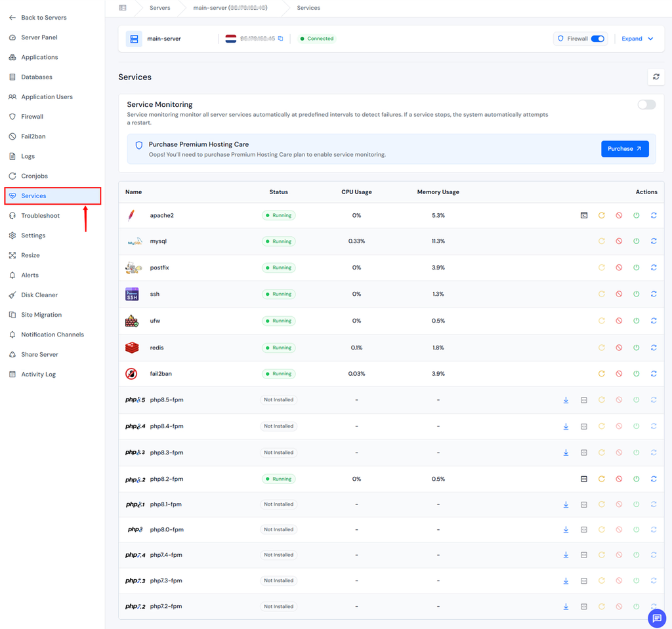Screen dimensions: 672x629
Task: Click the blue restart icon for ufw
Action: (x=654, y=321)
